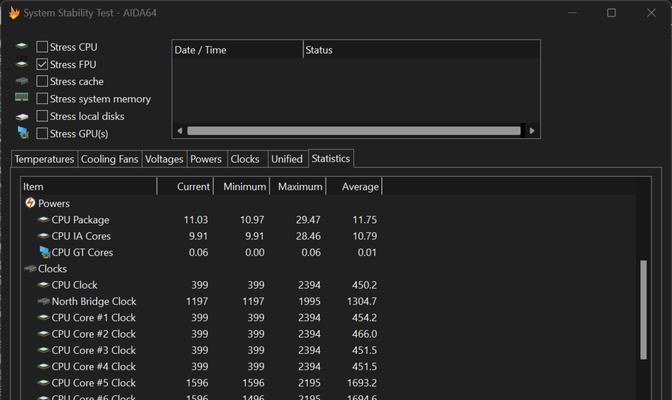Screen dimensions: 672x400
Task: Select the Clocks group row
Action: click(52, 268)
